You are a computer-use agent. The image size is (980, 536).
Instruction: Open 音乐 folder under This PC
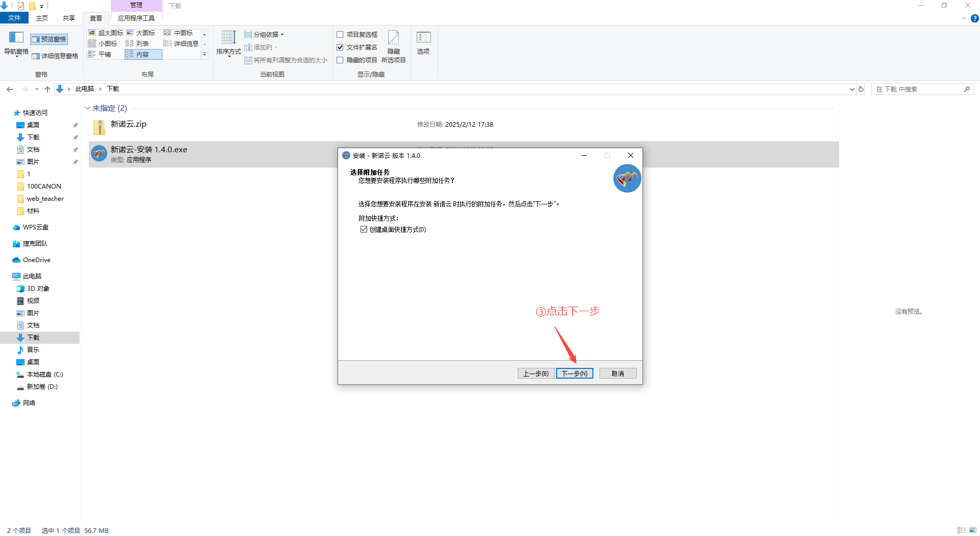pos(33,350)
